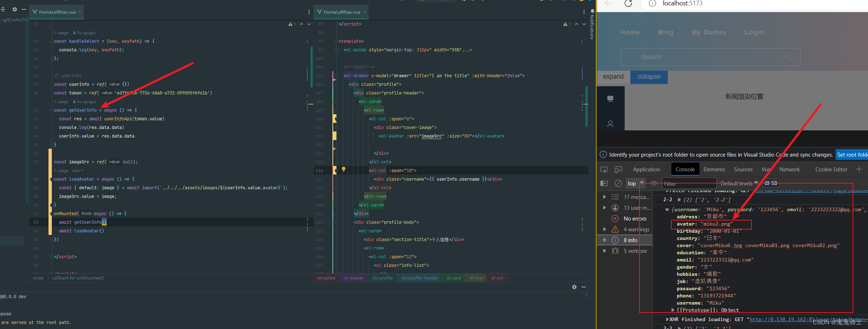Screen dimensions: 868x329
Task: Click the Login nav link
Action: pyautogui.click(x=754, y=32)
